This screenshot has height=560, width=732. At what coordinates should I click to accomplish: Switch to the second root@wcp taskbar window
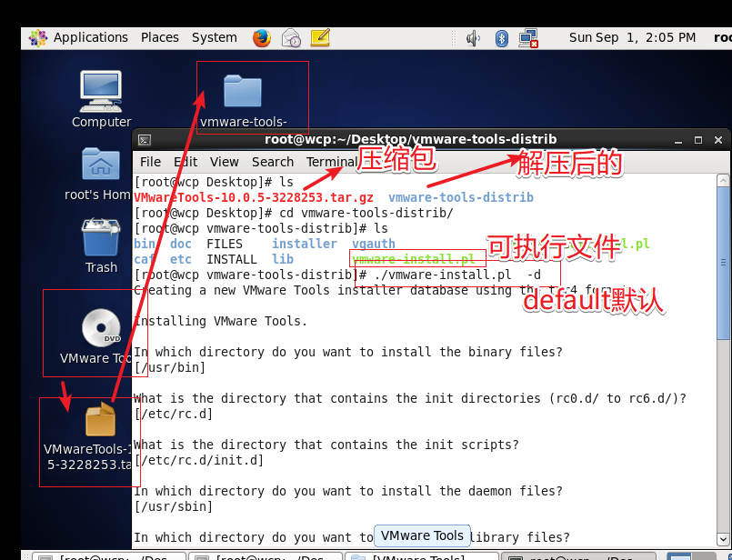[266, 556]
